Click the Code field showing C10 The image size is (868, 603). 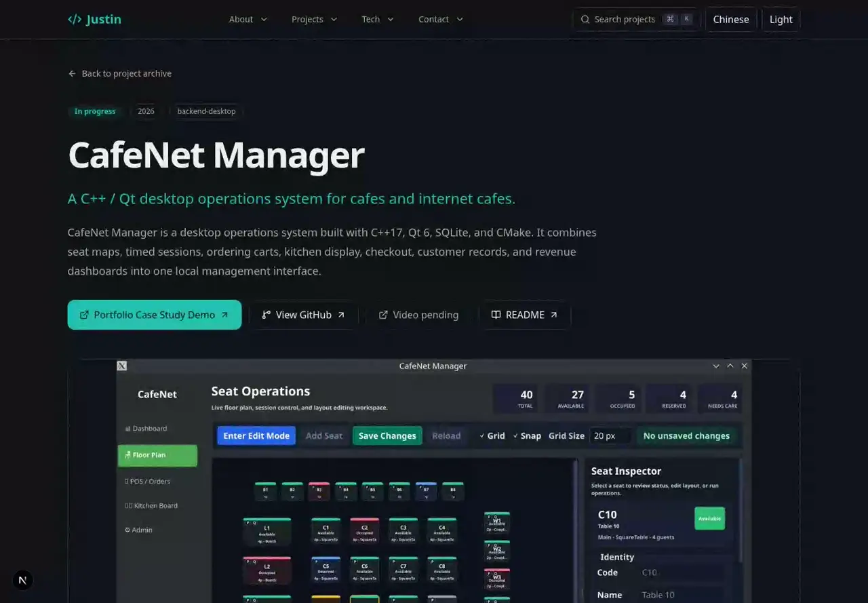click(685, 572)
